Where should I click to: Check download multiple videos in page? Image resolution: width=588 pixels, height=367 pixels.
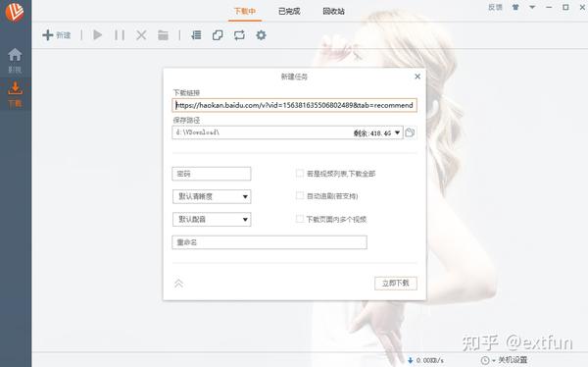point(300,219)
